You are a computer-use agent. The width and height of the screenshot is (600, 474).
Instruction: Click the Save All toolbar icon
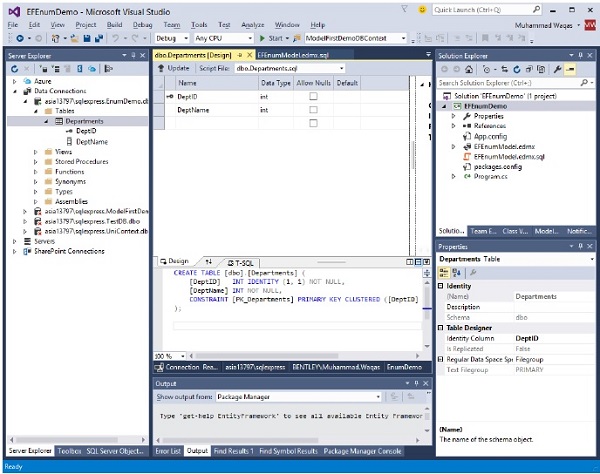[x=100, y=38]
